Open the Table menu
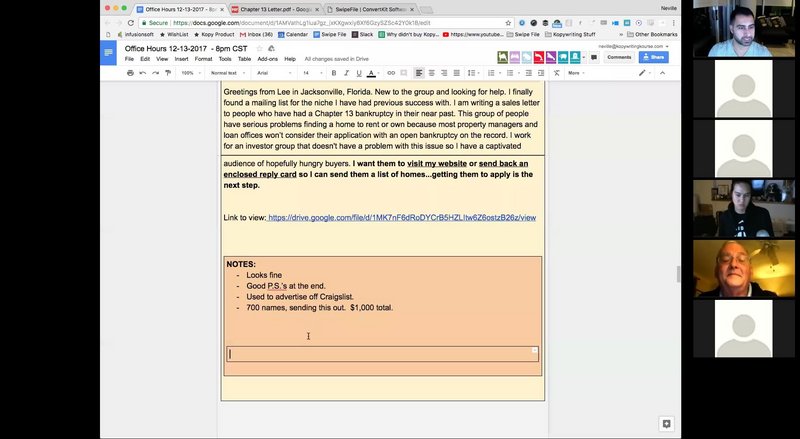800x439 pixels. click(x=244, y=59)
